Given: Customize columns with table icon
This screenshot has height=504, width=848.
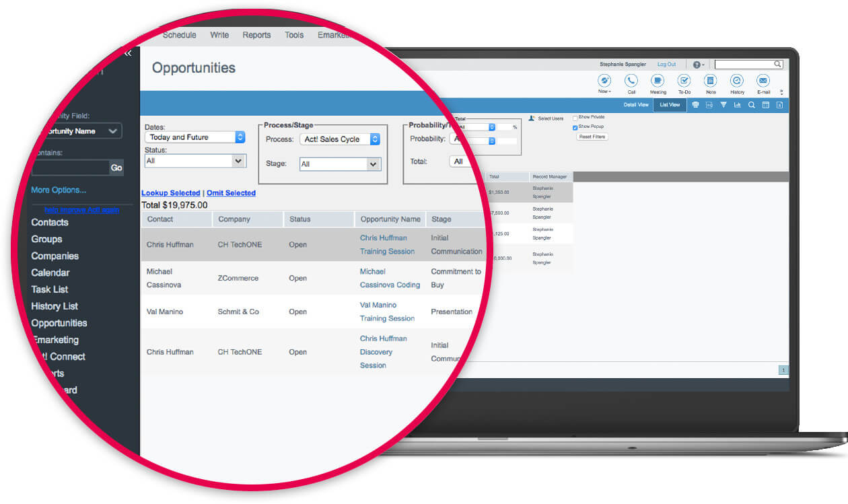Looking at the screenshot, I should pos(766,105).
